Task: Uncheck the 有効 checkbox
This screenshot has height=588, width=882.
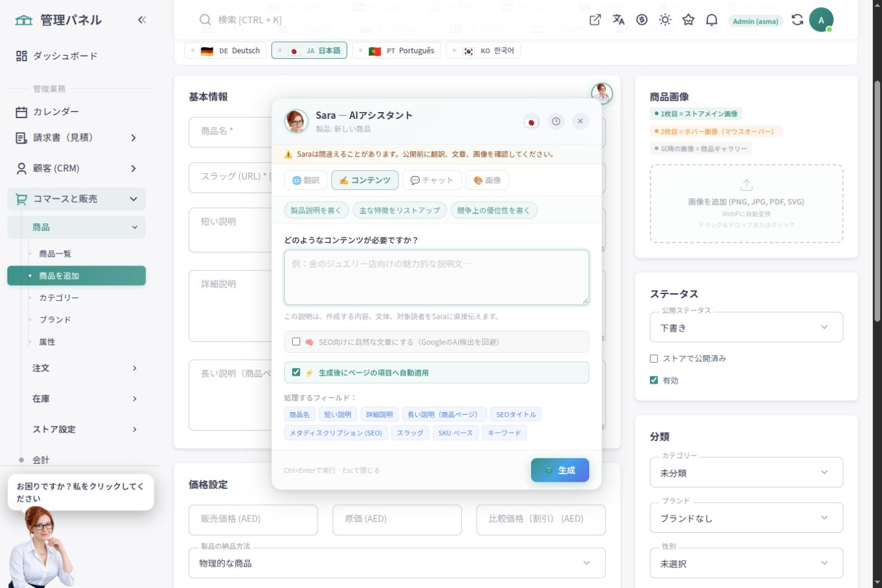Action: pyautogui.click(x=654, y=380)
